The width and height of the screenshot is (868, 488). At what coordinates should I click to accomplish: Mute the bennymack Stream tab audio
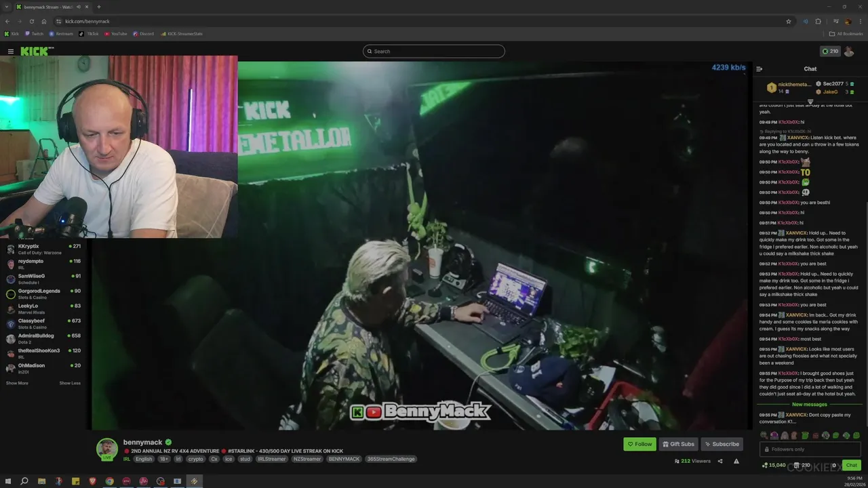(78, 7)
